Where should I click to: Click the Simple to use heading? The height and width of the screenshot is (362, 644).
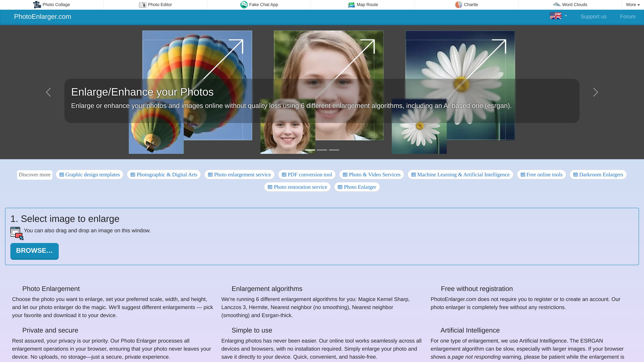click(x=252, y=330)
